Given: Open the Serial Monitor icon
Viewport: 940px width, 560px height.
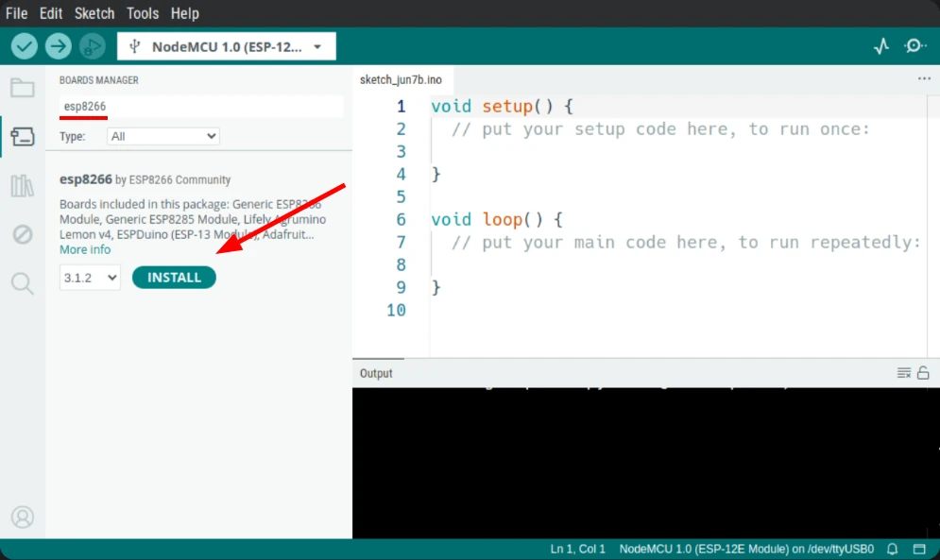Looking at the screenshot, I should coord(914,46).
